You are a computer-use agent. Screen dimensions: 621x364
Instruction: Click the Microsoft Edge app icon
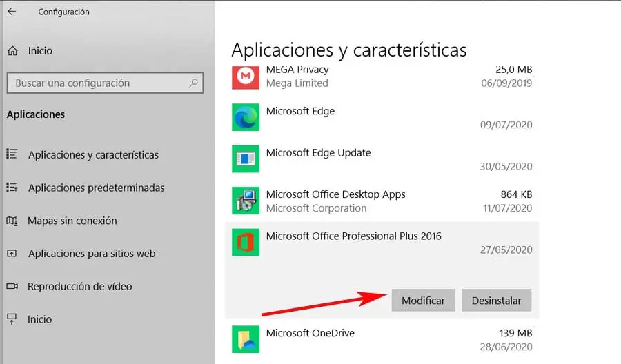click(246, 117)
